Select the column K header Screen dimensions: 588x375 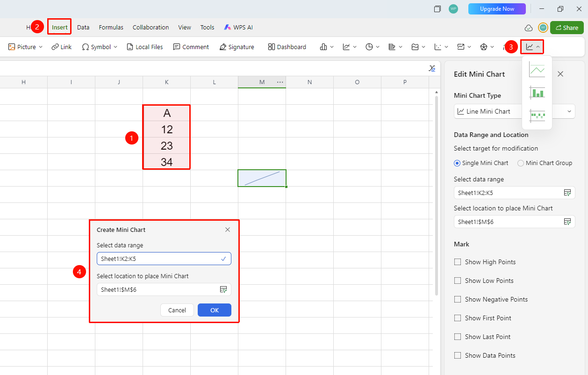167,82
